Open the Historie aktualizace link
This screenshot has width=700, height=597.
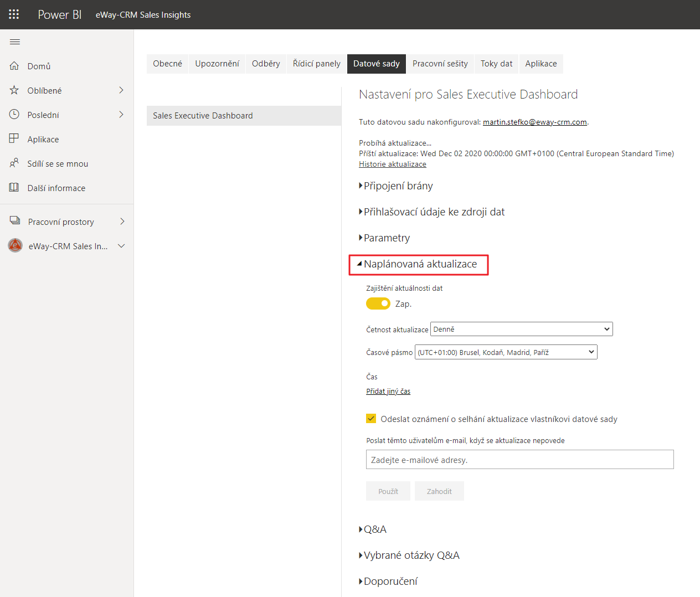pyautogui.click(x=393, y=164)
